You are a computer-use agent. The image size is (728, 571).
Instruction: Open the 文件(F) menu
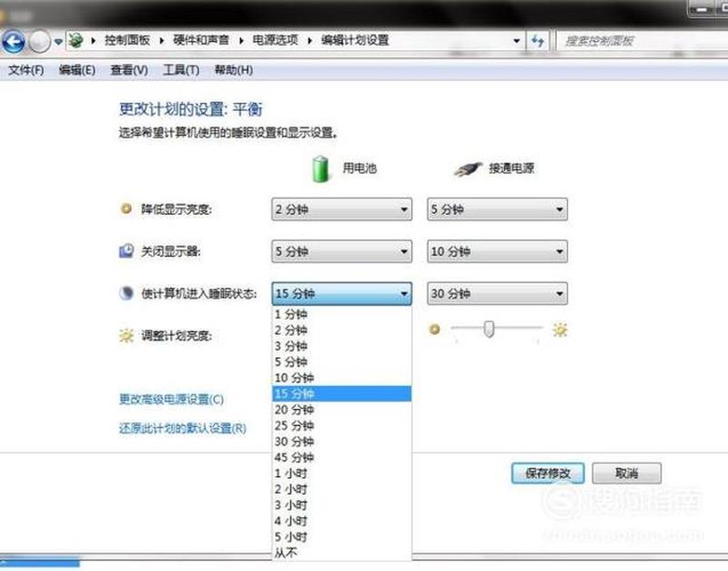coord(26,70)
